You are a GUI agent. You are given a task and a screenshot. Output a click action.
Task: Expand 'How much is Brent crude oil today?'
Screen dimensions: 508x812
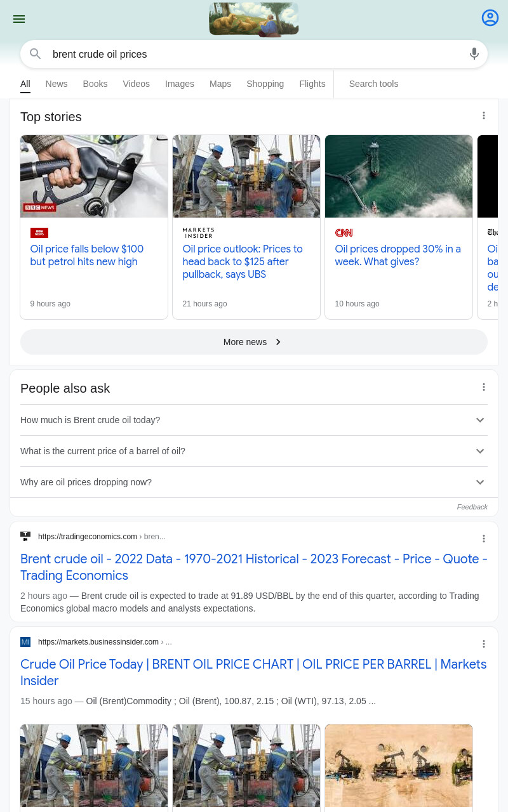(254, 420)
